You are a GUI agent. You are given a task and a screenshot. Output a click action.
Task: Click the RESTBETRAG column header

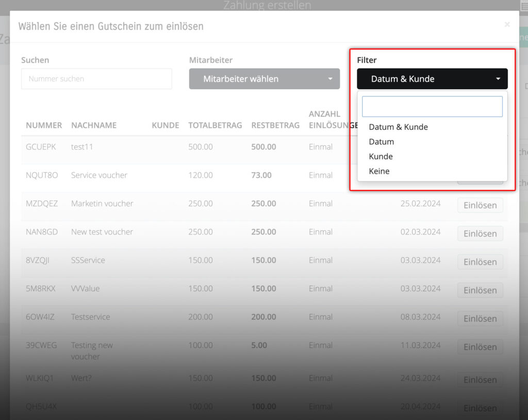coord(275,125)
